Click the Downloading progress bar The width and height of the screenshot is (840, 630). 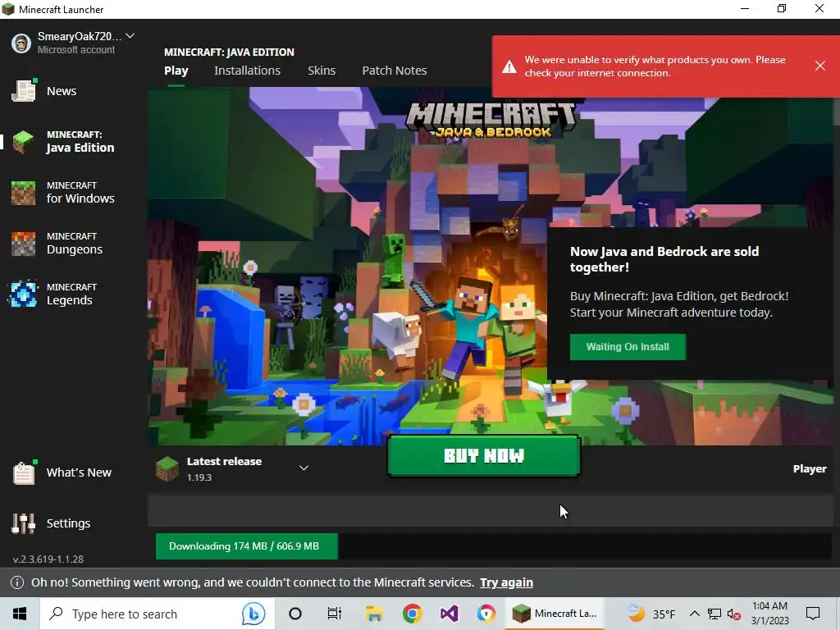click(493, 546)
